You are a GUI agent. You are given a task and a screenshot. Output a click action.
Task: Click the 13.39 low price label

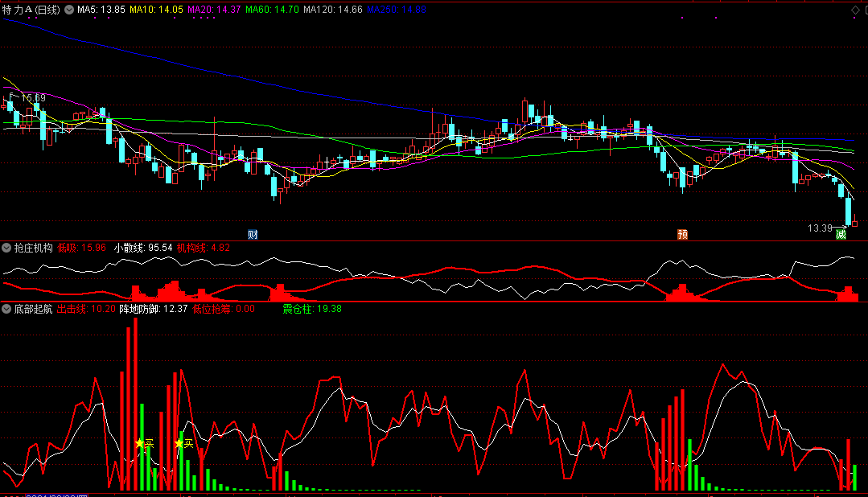coord(820,228)
